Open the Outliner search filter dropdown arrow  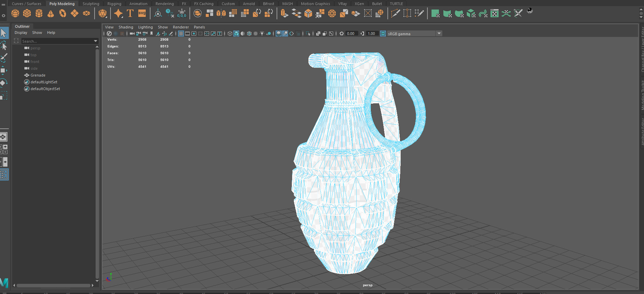96,41
